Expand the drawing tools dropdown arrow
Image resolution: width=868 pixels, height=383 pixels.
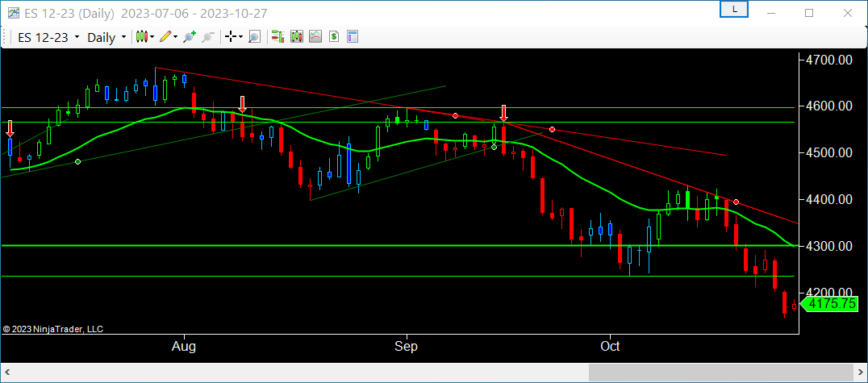176,37
